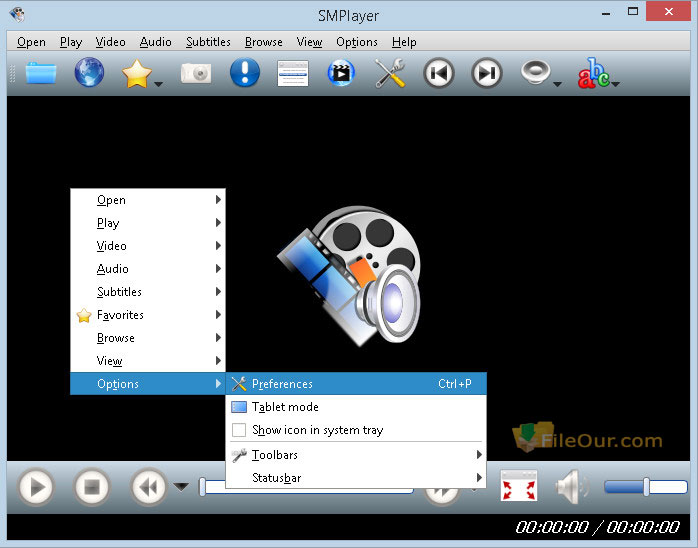Expand Play in the context menu
Screen dimensions: 698x548
(148, 223)
